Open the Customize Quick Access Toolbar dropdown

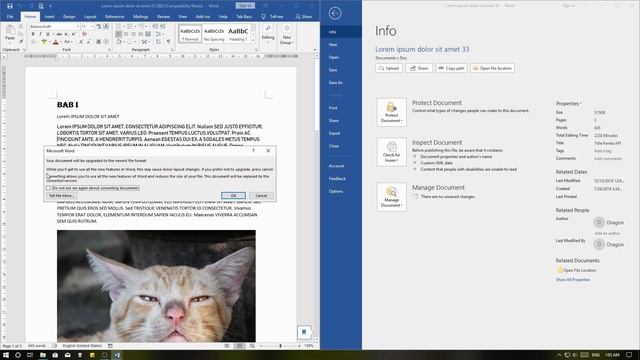point(51,6)
